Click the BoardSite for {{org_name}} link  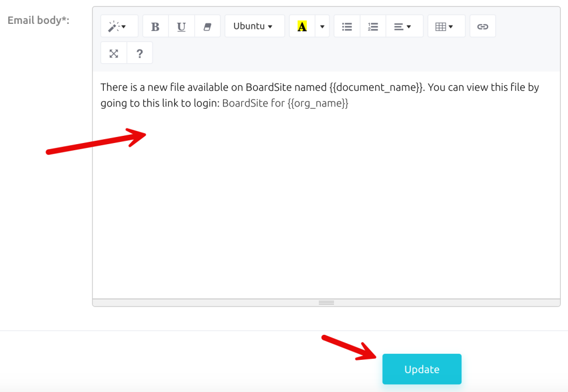(285, 103)
